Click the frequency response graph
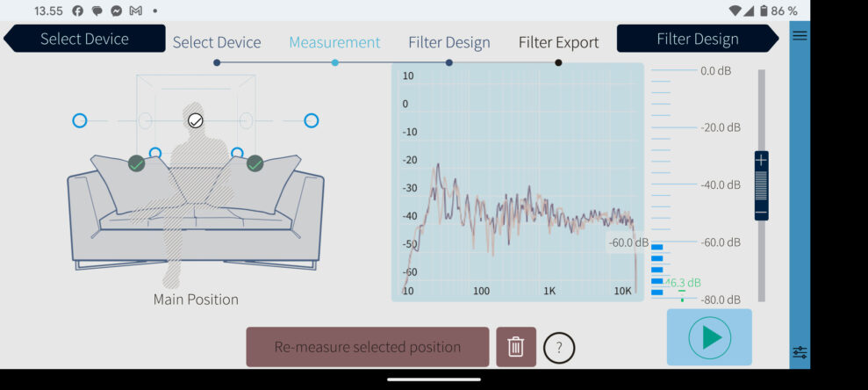Viewport: 868px width, 390px height. click(518, 182)
